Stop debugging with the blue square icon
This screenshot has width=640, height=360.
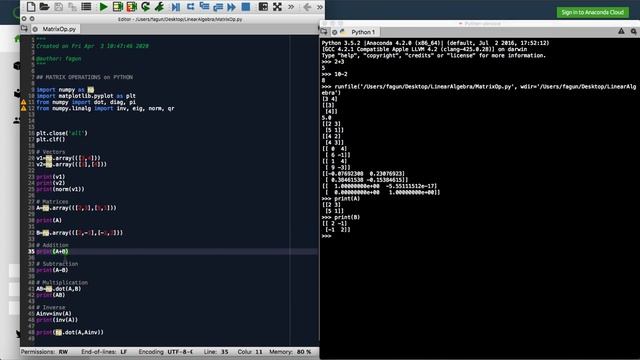pyautogui.click(x=246, y=7)
